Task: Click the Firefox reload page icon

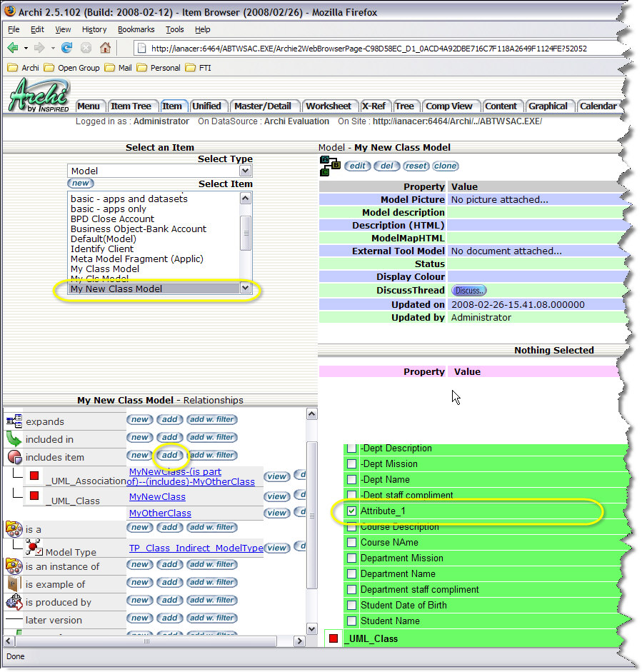Action: click(x=67, y=48)
